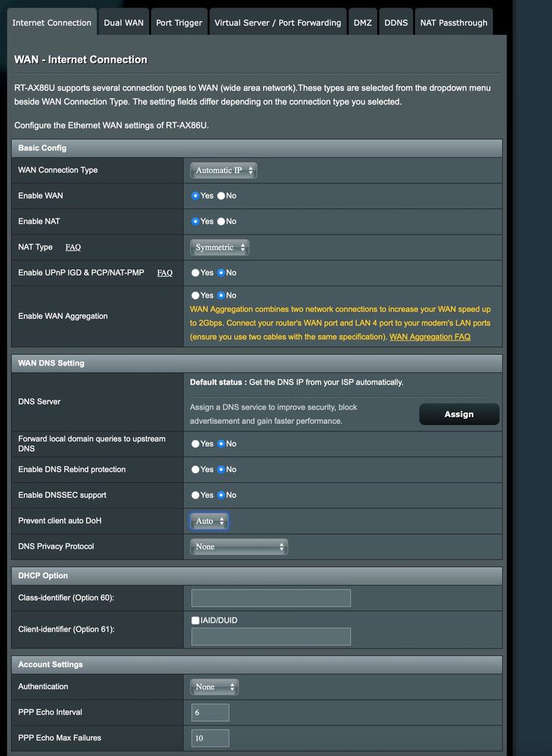Viewport: 552px width, 756px height.
Task: Open the DNS Privacy Protocol dropdown
Action: click(x=239, y=546)
